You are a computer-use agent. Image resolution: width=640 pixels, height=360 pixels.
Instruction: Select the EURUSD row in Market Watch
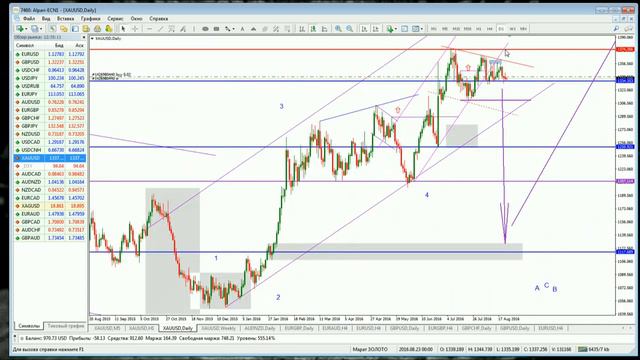50,54
